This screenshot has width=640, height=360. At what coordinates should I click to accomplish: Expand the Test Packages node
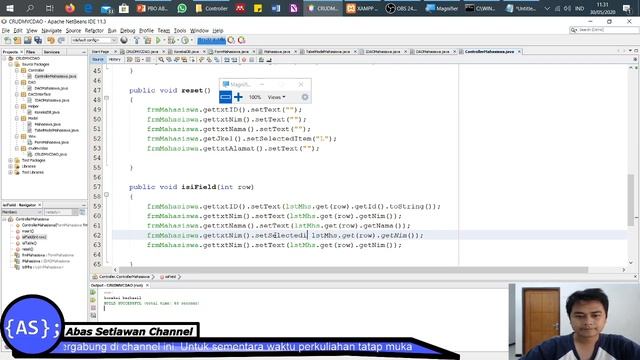[x=11, y=160]
